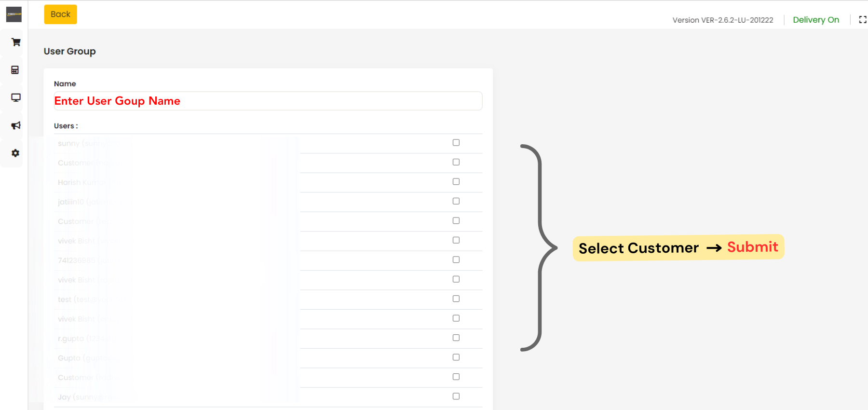Click the version VER-2.6.2-LU-201222 label
Image resolution: width=868 pixels, height=410 pixels.
[723, 20]
